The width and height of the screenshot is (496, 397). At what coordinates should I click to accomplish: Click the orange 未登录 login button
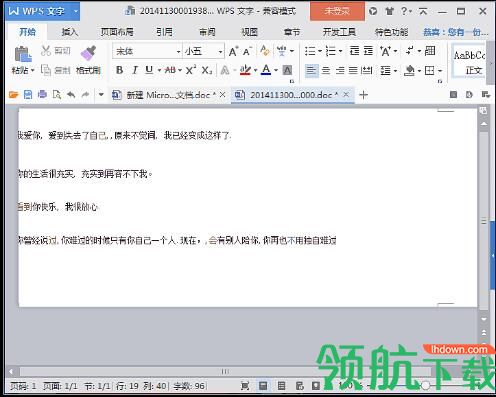337,11
